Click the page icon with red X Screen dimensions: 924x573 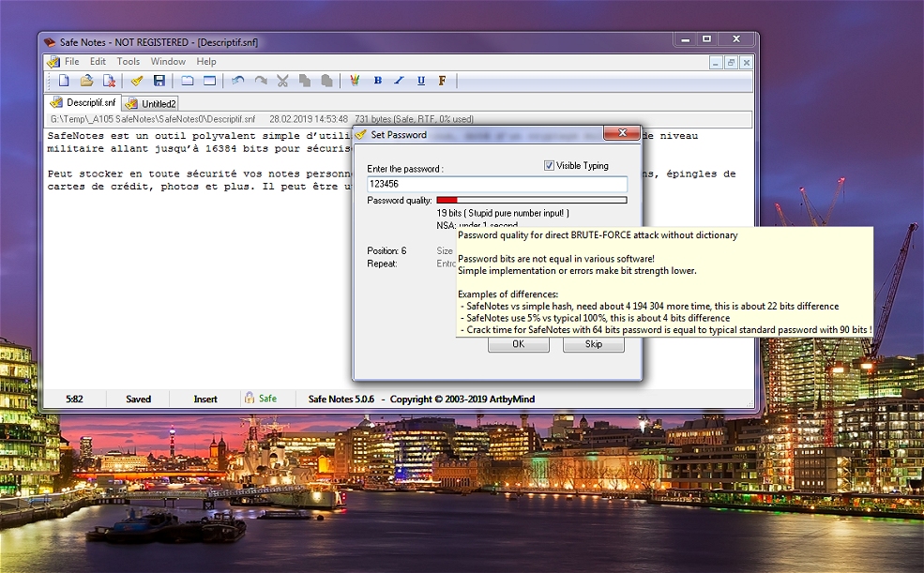(x=109, y=81)
